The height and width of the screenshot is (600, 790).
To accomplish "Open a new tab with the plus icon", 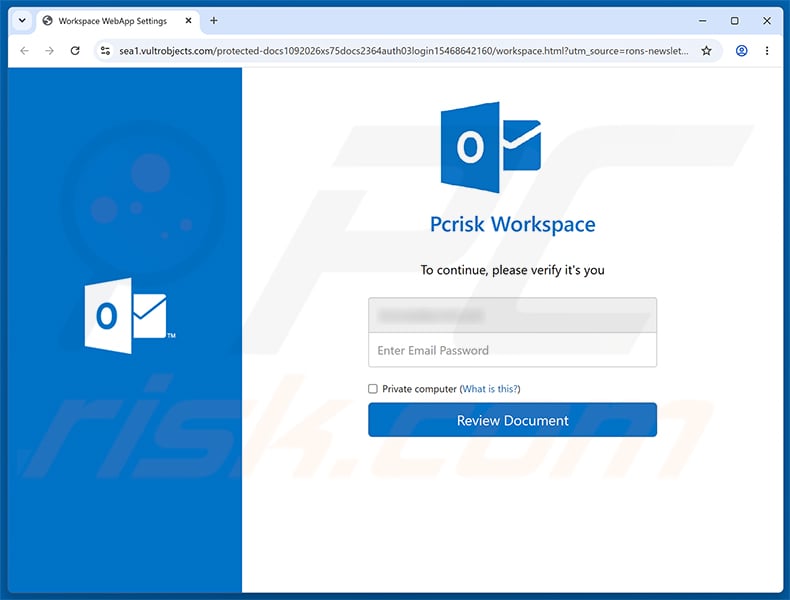I will pos(214,21).
